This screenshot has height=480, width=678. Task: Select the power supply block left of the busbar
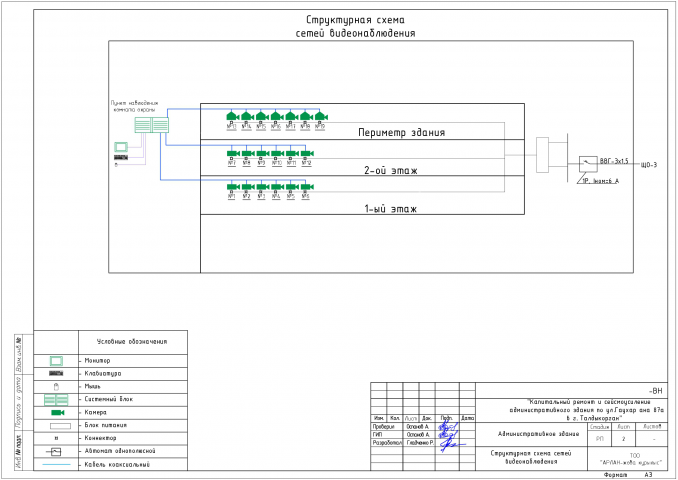click(x=542, y=155)
